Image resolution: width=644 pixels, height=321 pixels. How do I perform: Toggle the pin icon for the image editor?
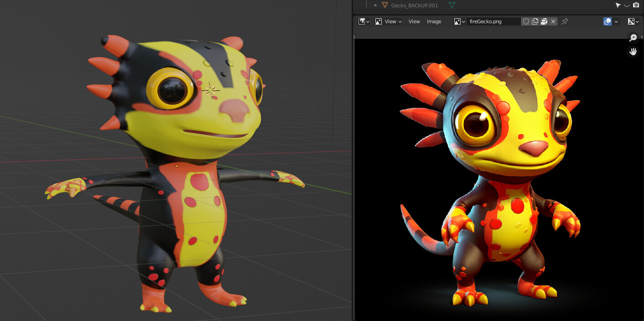pyautogui.click(x=564, y=21)
